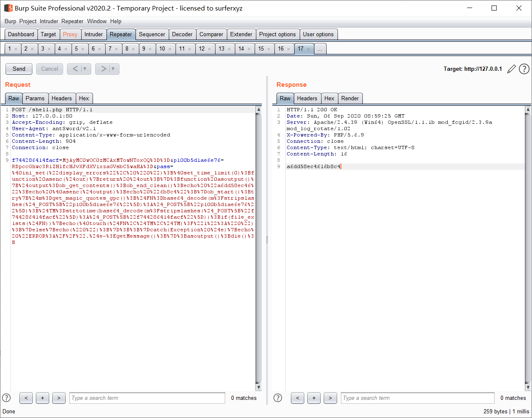
Task: Click the Request search term field
Action: tap(147, 398)
